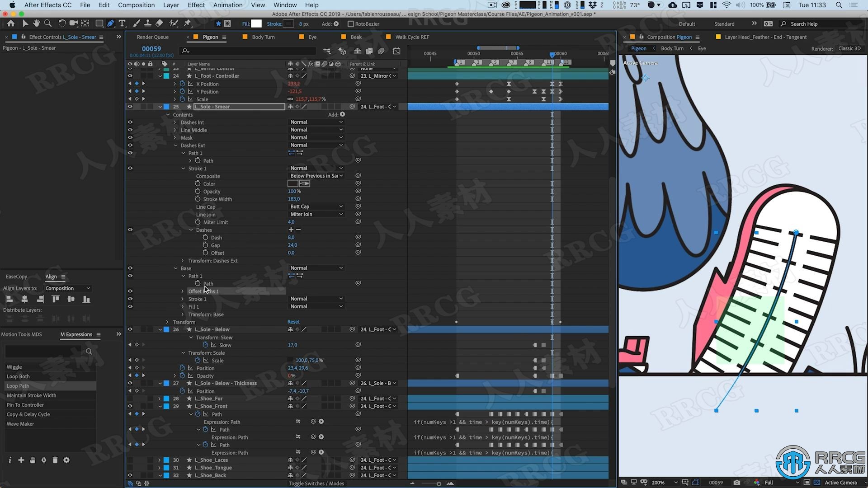Click Reset button next to Transform
868x488 pixels.
(292, 321)
